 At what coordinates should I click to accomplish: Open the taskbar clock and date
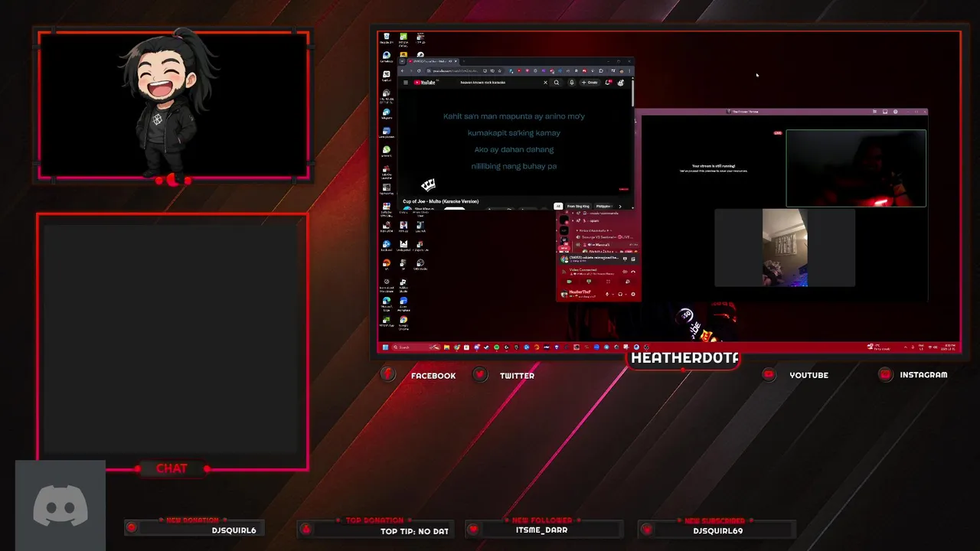coord(949,347)
